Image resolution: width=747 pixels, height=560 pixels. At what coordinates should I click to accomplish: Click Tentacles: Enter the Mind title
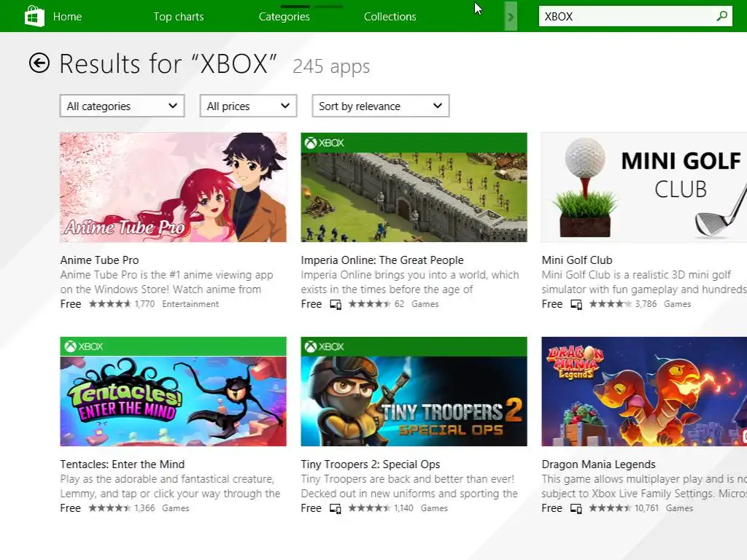click(x=123, y=464)
